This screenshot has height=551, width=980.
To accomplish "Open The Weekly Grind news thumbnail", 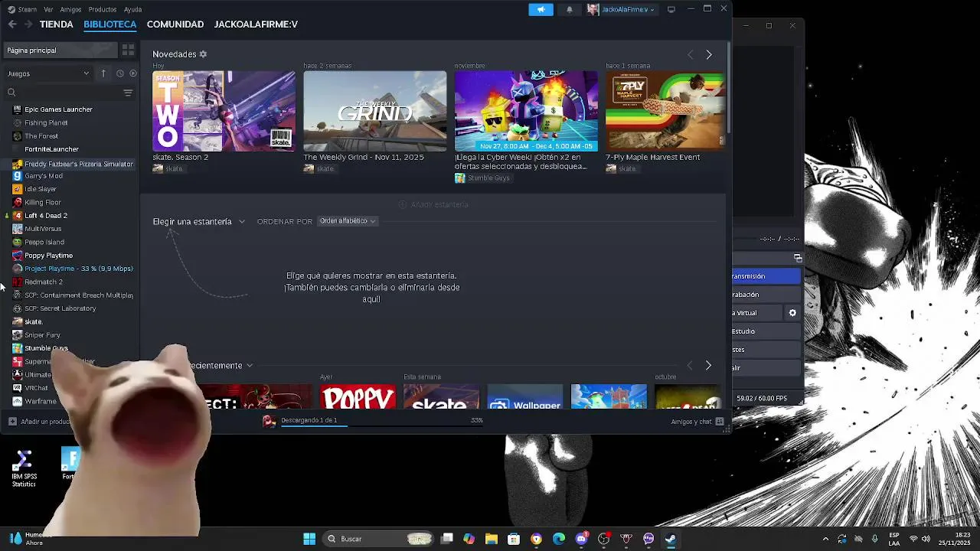I will pyautogui.click(x=375, y=111).
